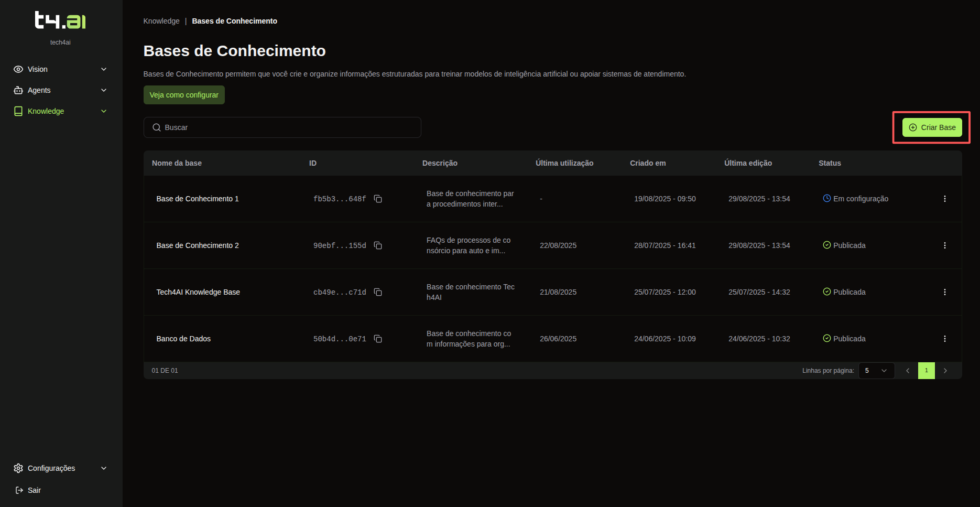This screenshot has width=980, height=507.
Task: Copy the Banco de Dados ID
Action: pyautogui.click(x=377, y=339)
